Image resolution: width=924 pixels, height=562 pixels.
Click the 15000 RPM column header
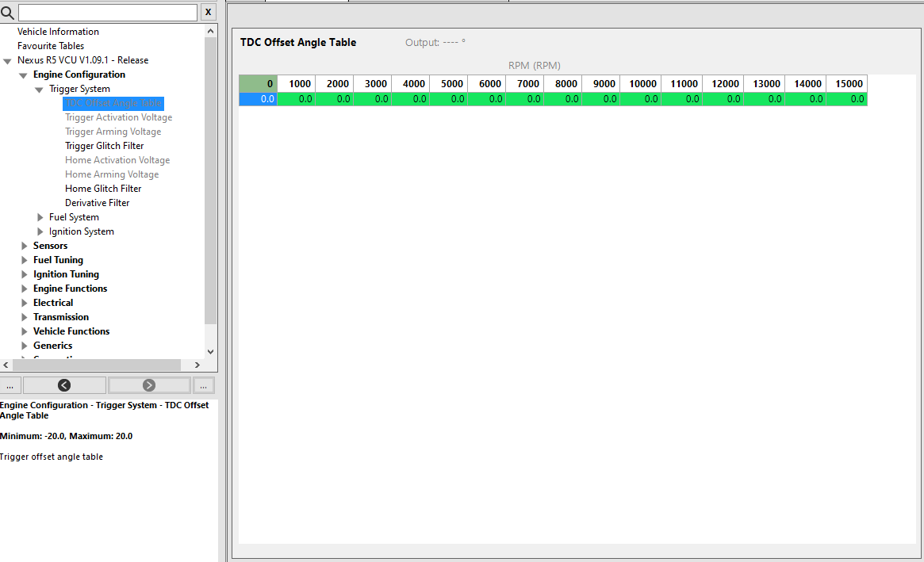click(847, 84)
